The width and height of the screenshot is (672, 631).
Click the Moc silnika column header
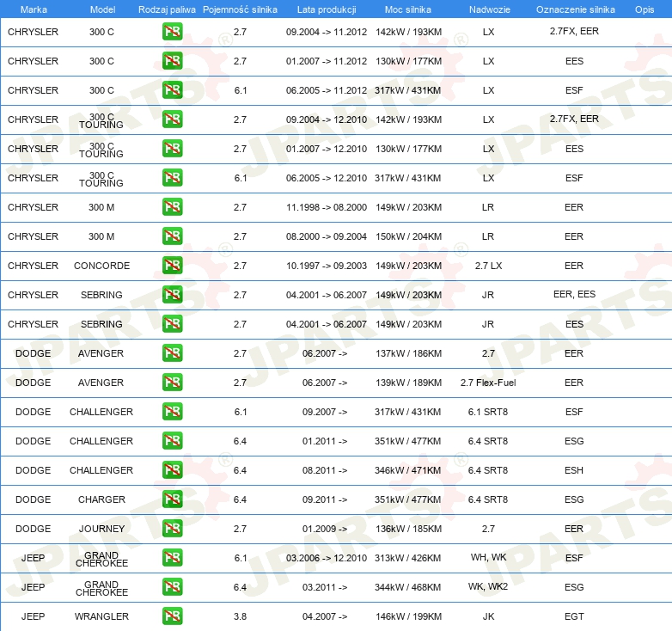tap(408, 9)
